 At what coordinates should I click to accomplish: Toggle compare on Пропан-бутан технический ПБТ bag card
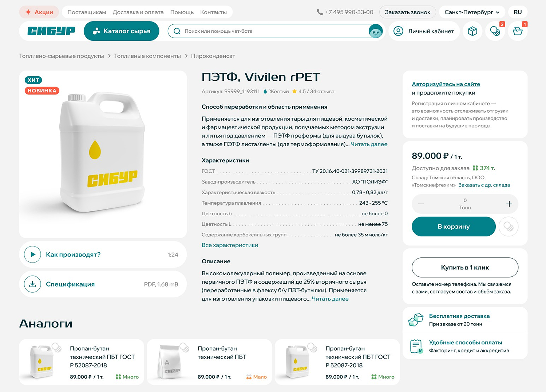(x=185, y=347)
